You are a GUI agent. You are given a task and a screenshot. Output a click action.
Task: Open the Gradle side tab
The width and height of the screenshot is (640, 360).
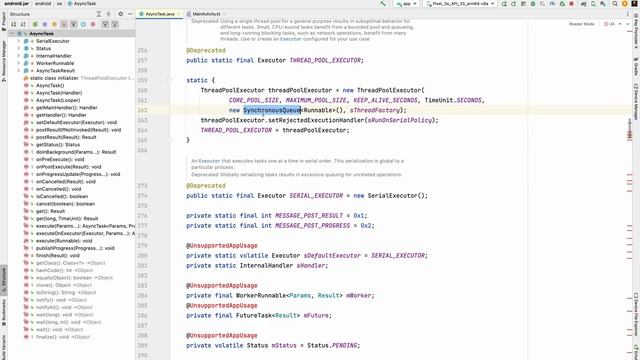pyautogui.click(x=636, y=67)
